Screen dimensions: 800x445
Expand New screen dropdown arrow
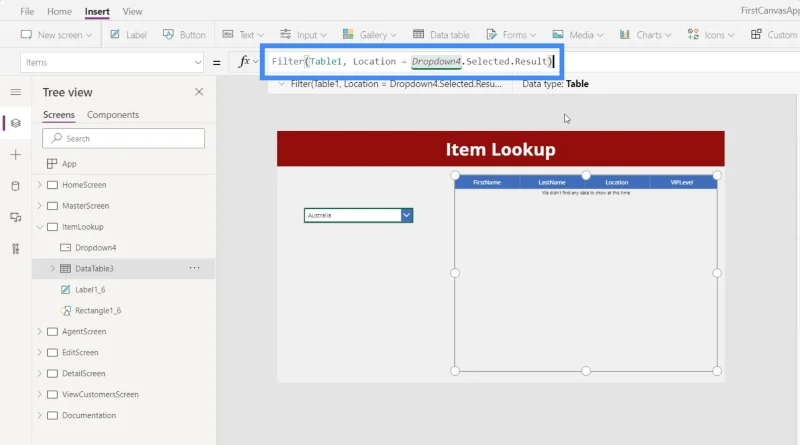89,35
